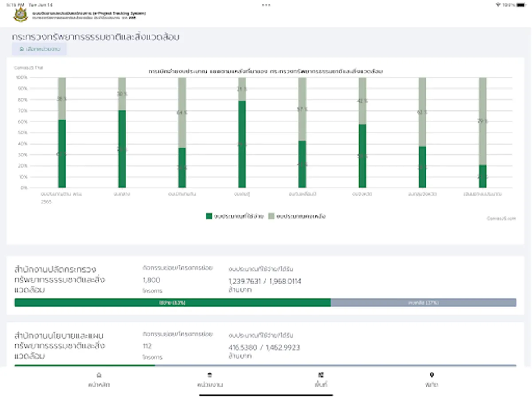
Task: Click the dark green segment of the last bar
Action: [x=483, y=176]
